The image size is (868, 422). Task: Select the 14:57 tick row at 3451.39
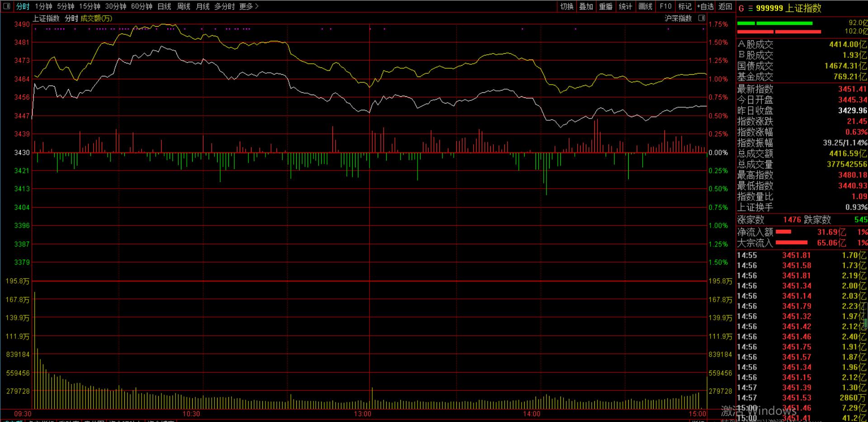[802, 388]
